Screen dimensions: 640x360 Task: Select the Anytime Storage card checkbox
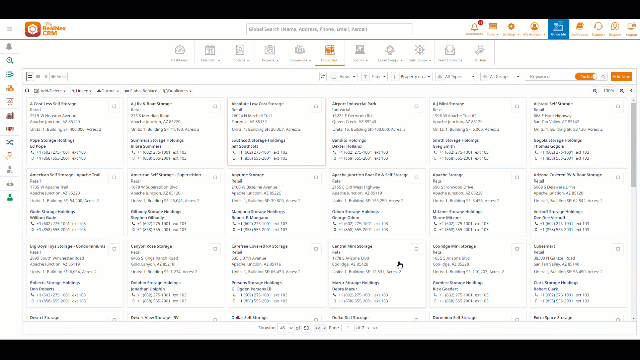pyautogui.click(x=316, y=178)
